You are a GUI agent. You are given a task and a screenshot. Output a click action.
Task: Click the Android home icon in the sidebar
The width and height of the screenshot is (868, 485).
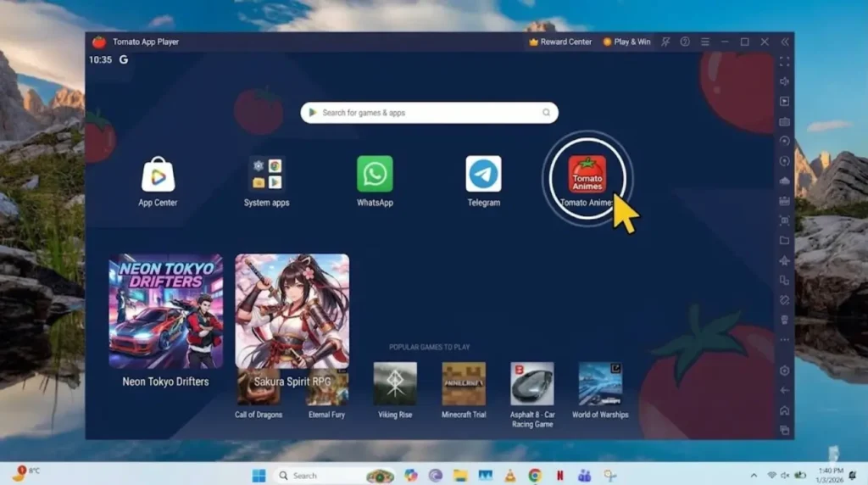tap(784, 410)
